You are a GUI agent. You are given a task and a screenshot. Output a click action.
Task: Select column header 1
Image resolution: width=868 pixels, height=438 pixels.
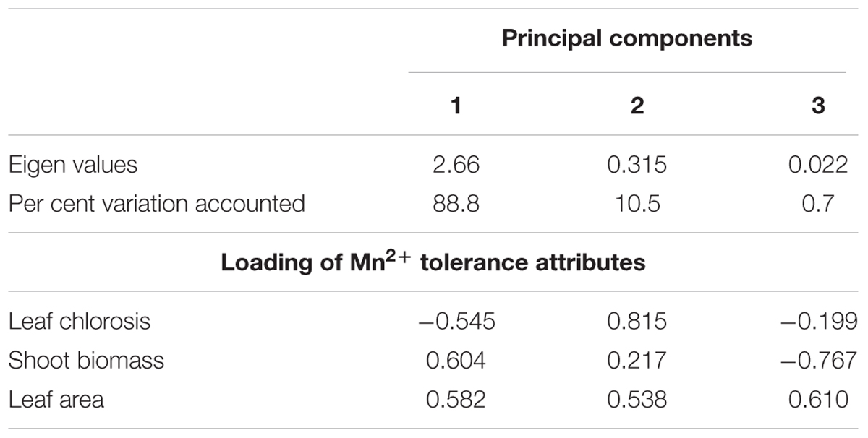pos(456,106)
